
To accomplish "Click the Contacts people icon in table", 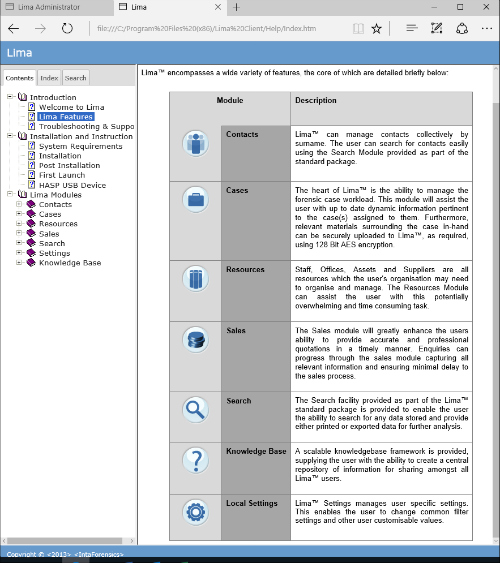I will [195, 144].
